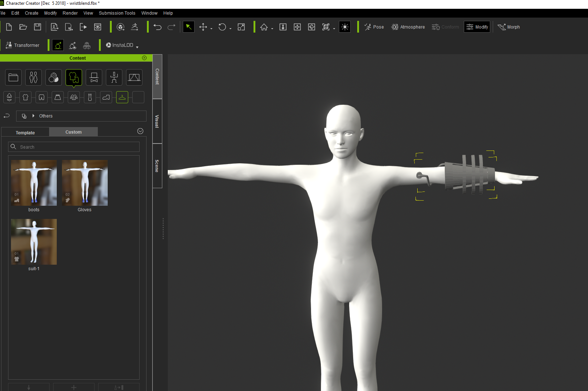Open the Window menu
The image size is (588, 391).
click(x=149, y=13)
